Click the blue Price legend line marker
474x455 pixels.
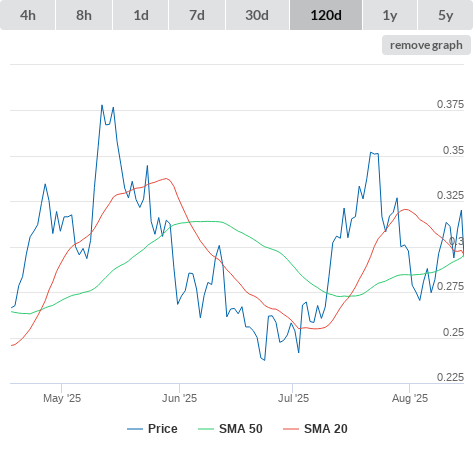[x=135, y=429]
